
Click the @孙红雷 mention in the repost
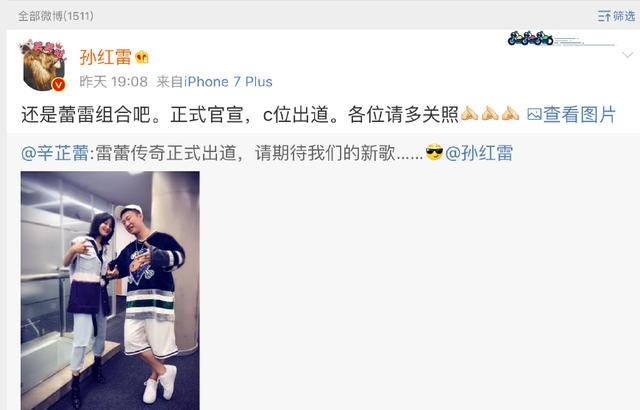click(x=479, y=153)
